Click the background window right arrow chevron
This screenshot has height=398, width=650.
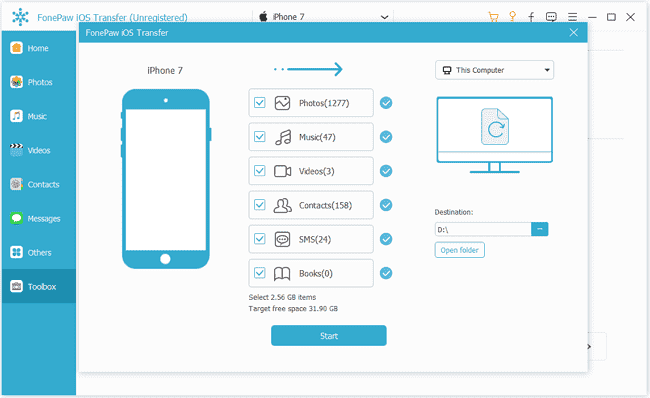point(589,346)
